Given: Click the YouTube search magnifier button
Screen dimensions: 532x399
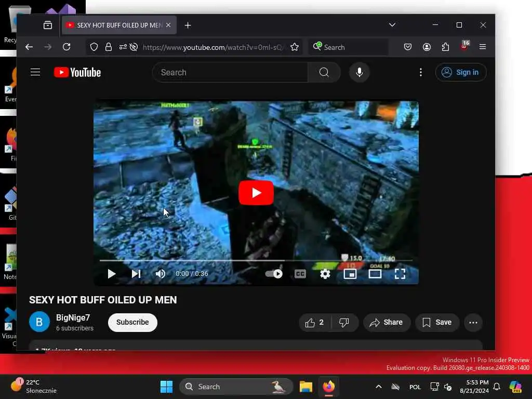Looking at the screenshot, I should pyautogui.click(x=324, y=72).
